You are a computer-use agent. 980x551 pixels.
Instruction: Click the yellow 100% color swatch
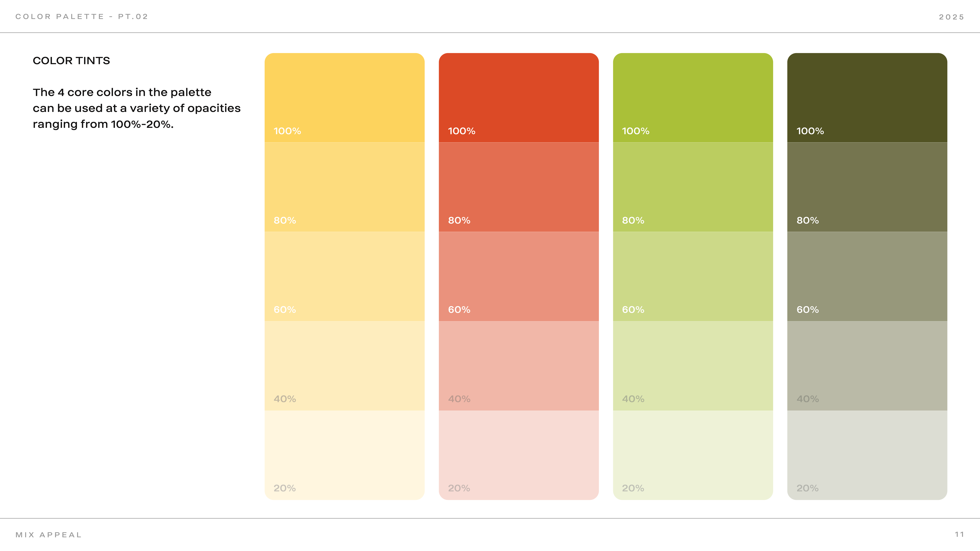344,98
